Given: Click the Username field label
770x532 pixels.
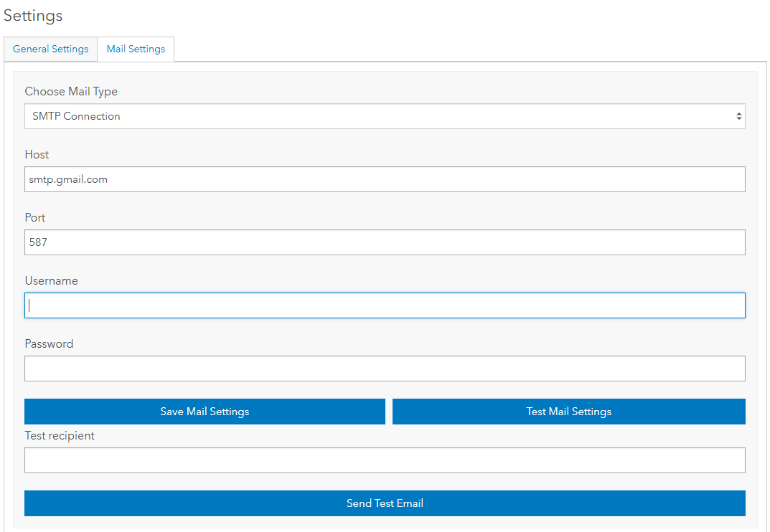Looking at the screenshot, I should pos(52,281).
